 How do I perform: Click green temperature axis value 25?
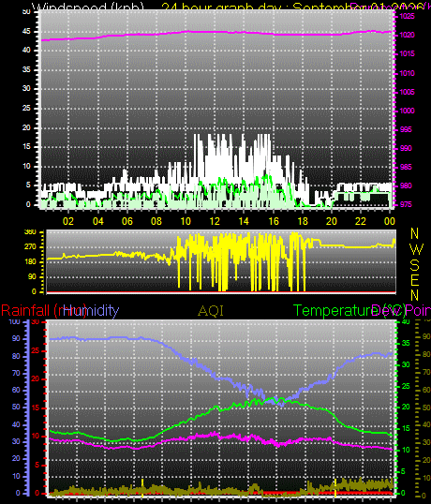click(x=406, y=386)
